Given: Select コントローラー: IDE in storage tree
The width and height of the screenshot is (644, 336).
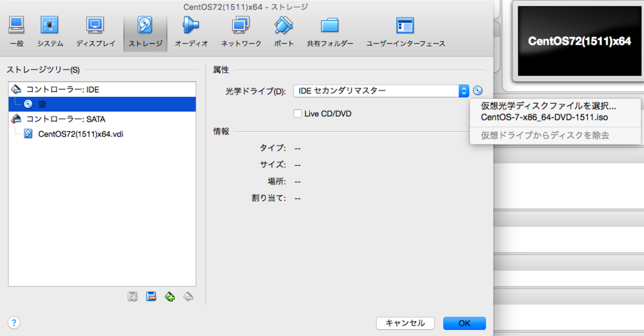Looking at the screenshot, I should (102, 89).
